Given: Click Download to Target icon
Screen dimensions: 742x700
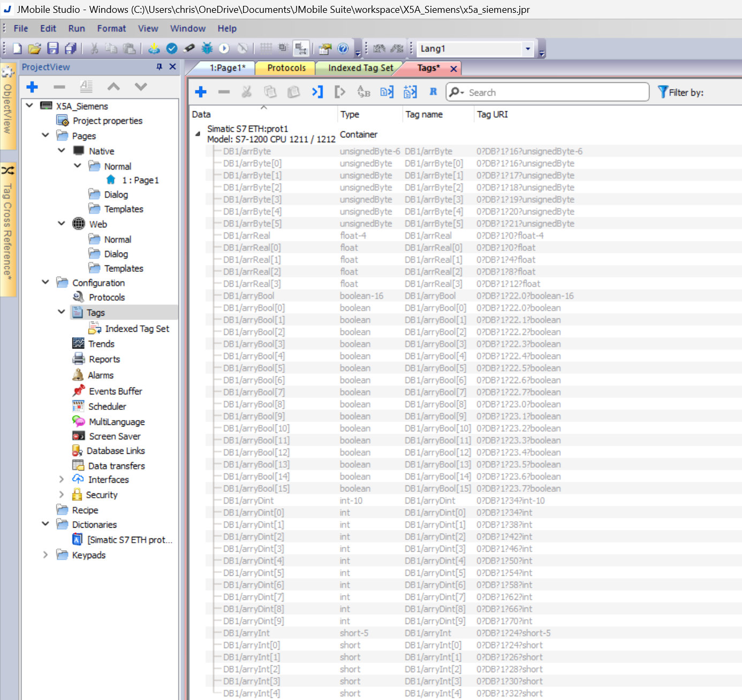Looking at the screenshot, I should [x=154, y=49].
